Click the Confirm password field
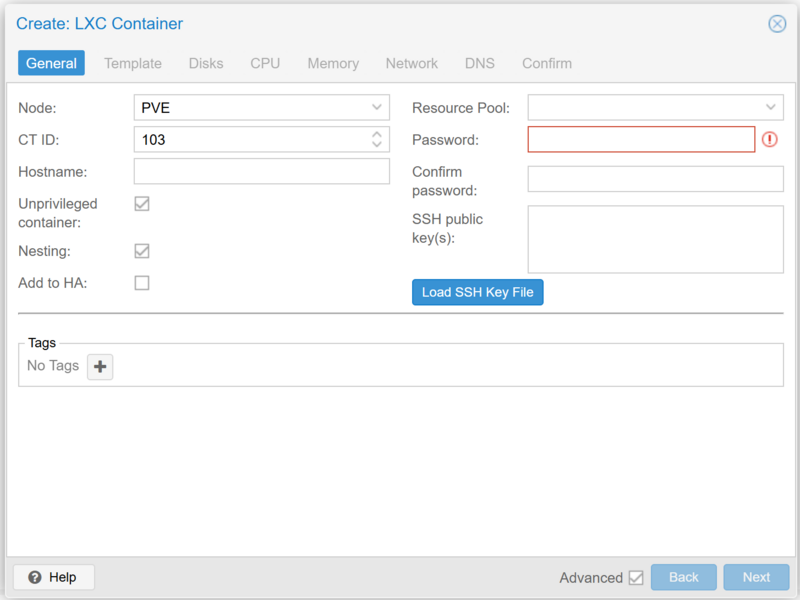The height and width of the screenshot is (600, 800). (656, 179)
